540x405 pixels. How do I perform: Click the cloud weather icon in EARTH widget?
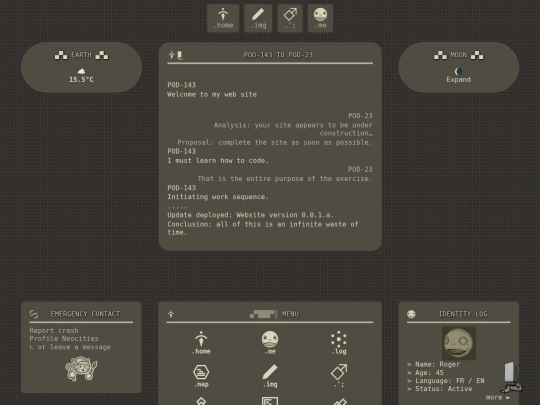81,71
